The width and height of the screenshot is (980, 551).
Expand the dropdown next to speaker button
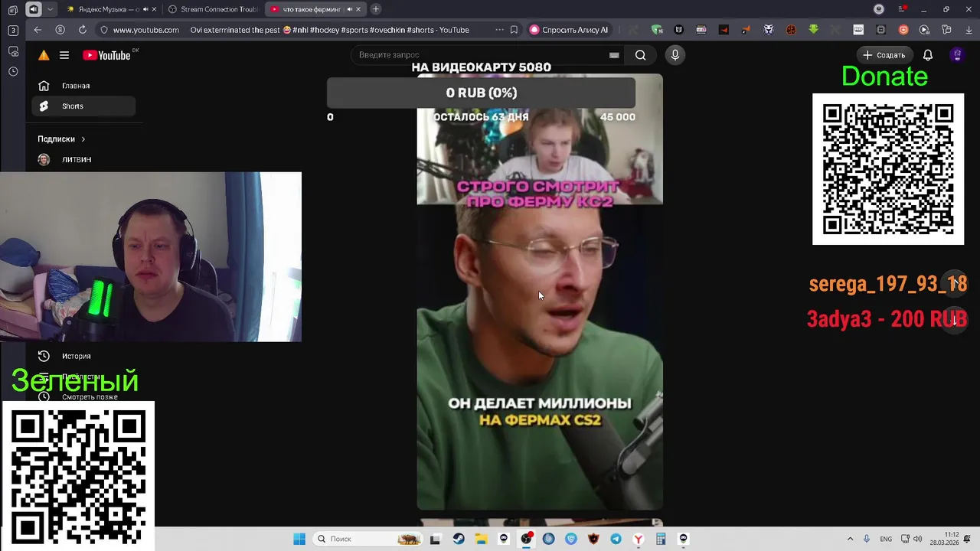pyautogui.click(x=51, y=9)
